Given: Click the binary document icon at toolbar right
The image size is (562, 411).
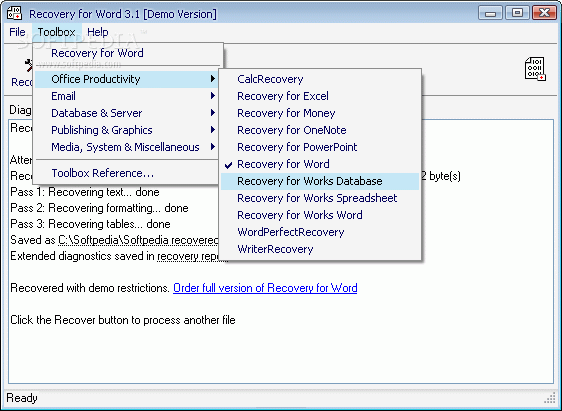Looking at the screenshot, I should coord(535,69).
